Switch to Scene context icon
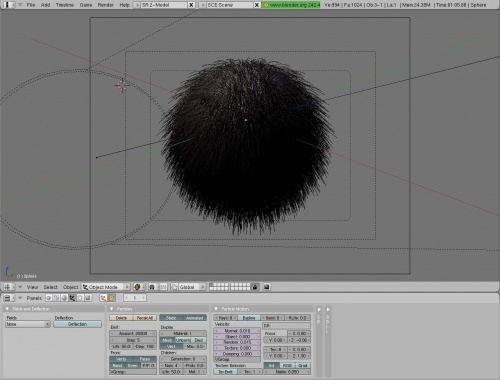This screenshot has width=500, height=380. [88, 298]
